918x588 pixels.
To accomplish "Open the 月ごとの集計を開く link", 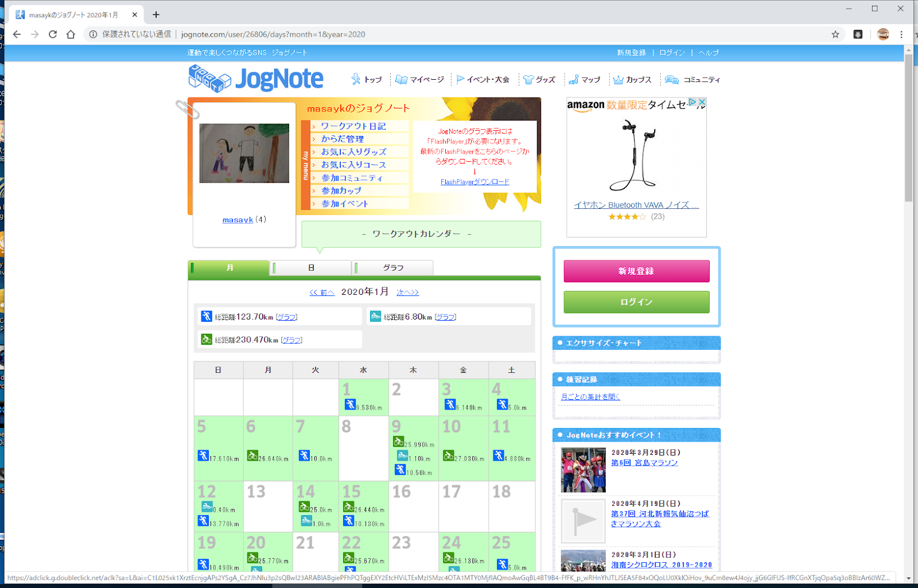I will [x=590, y=397].
